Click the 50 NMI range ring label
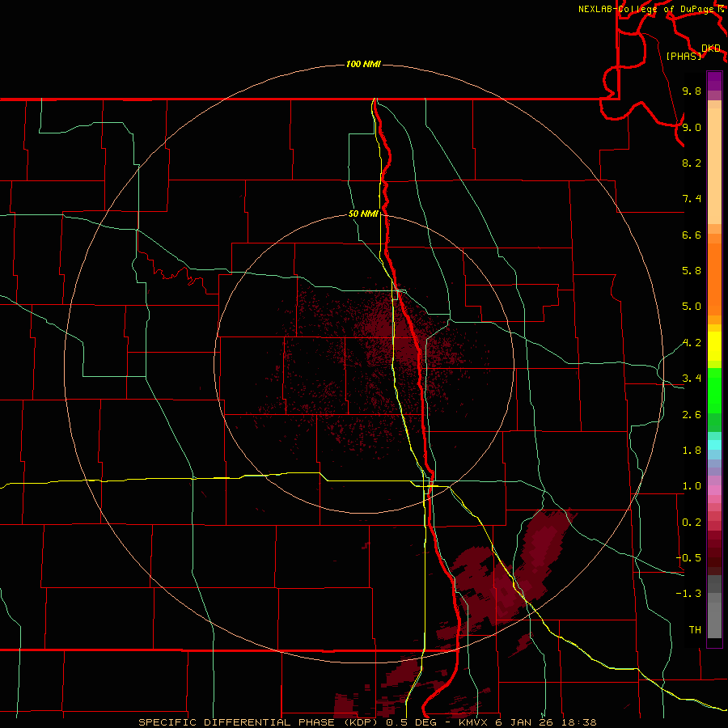The image size is (728, 728). [x=363, y=214]
